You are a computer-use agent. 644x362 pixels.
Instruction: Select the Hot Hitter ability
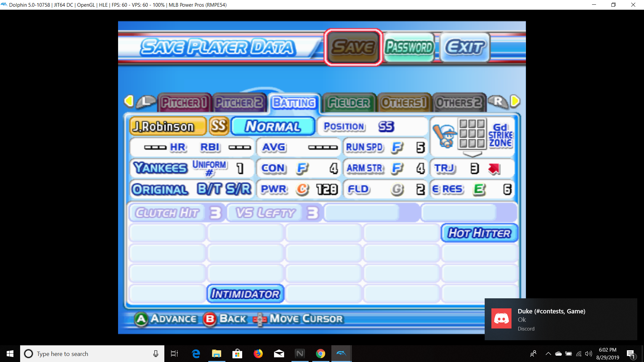(x=479, y=233)
